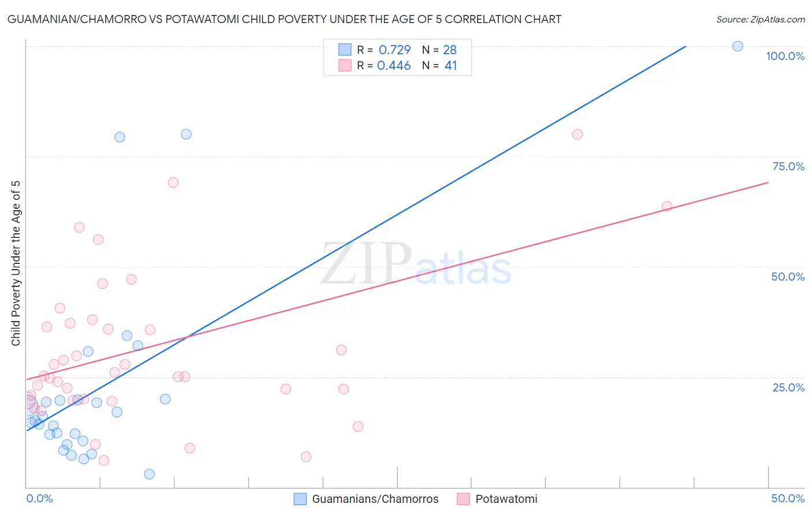Click the N = 41 sample count text
This screenshot has width=812, height=515.
[439, 65]
